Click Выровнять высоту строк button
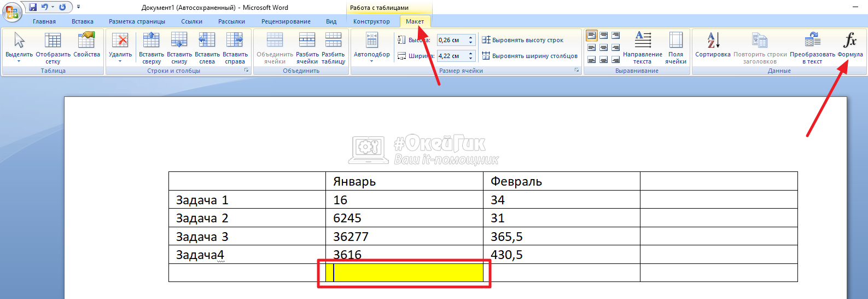Viewport: 868px width, 299px height. point(522,40)
